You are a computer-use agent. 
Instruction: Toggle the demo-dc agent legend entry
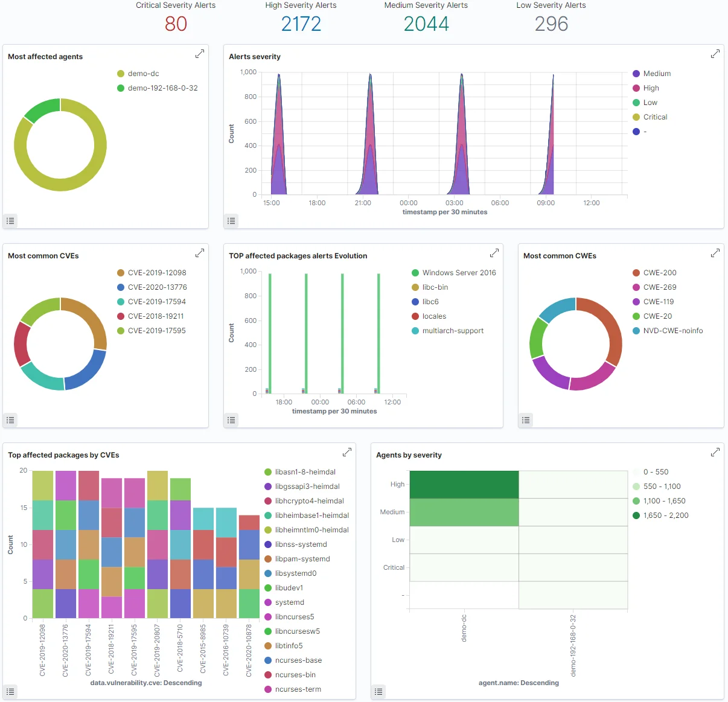coord(143,74)
